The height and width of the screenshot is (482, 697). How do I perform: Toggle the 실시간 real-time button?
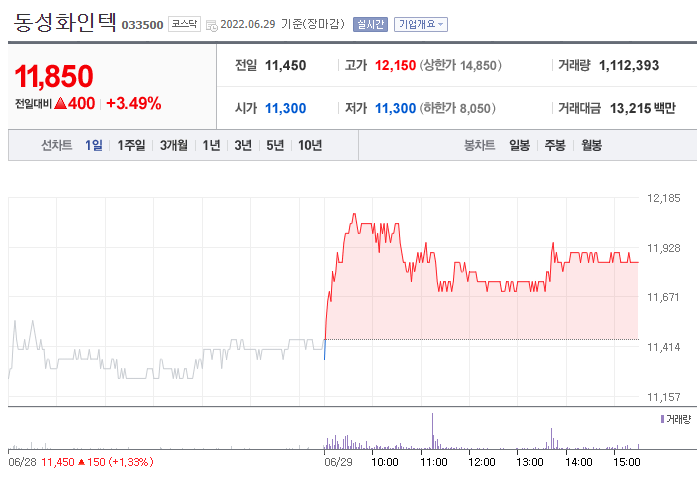tap(370, 24)
